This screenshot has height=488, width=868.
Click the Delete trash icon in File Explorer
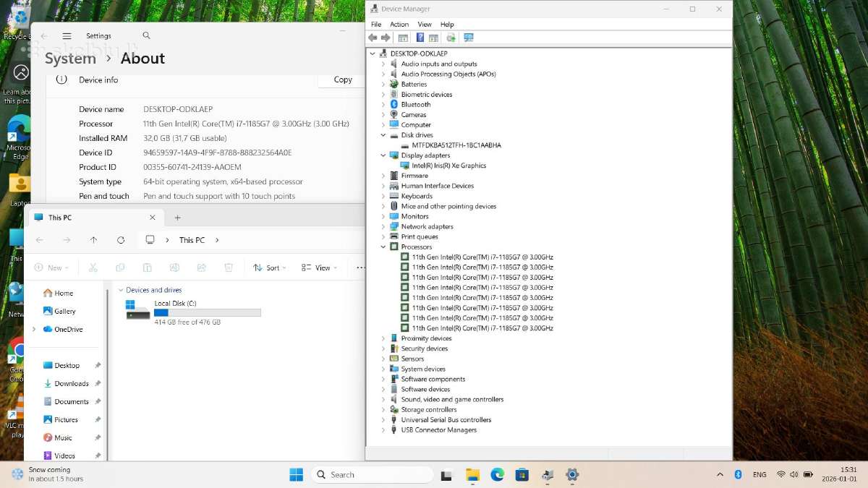point(229,267)
